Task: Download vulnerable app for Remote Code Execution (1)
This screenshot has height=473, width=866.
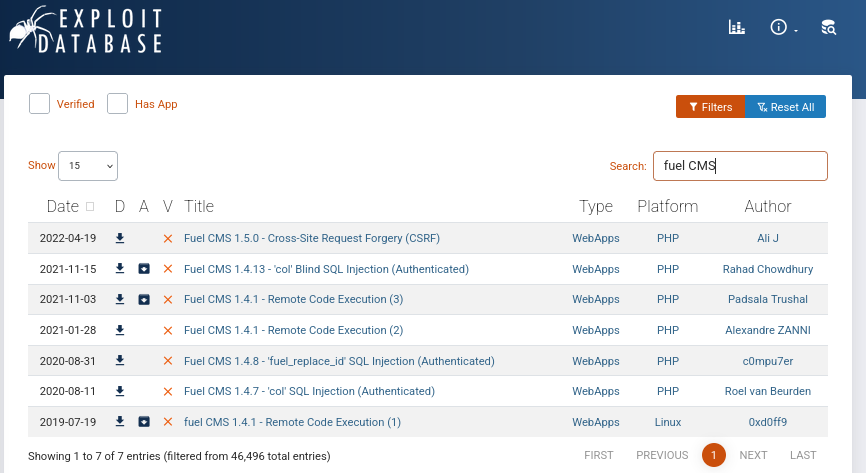Action: (x=144, y=422)
